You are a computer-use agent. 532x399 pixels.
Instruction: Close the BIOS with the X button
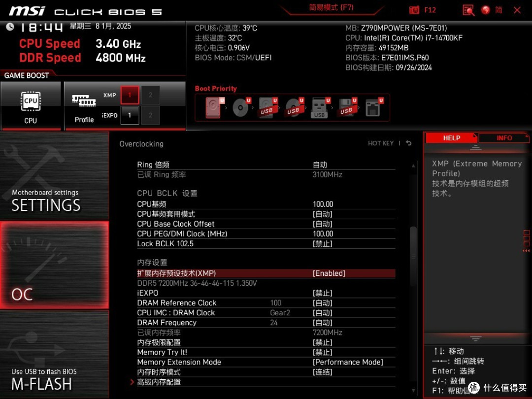click(517, 10)
